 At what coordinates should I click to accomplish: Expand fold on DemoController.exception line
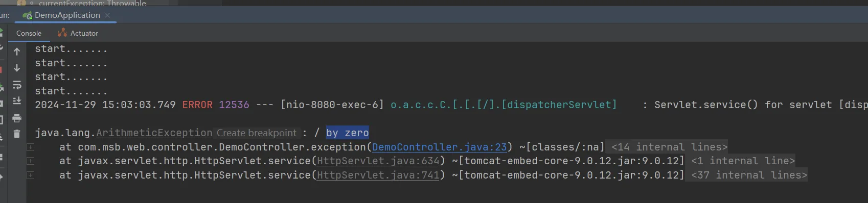[31, 147]
